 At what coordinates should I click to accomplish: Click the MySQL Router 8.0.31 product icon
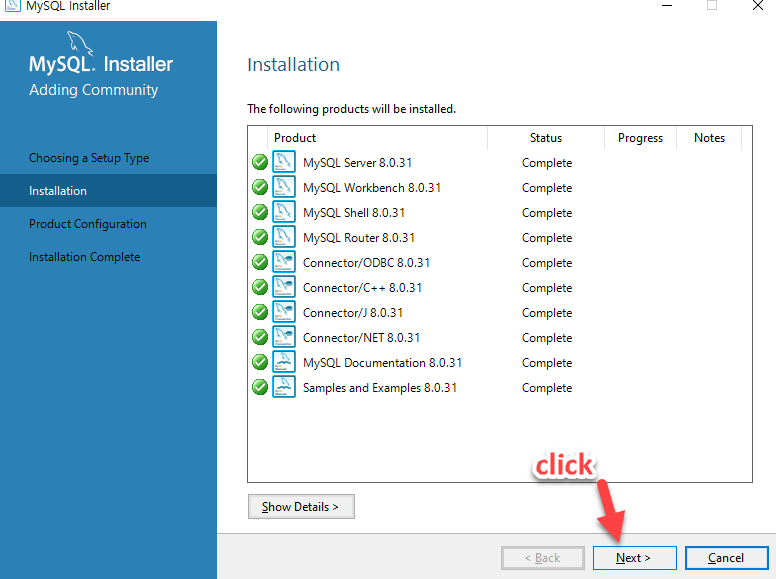pyautogui.click(x=284, y=237)
